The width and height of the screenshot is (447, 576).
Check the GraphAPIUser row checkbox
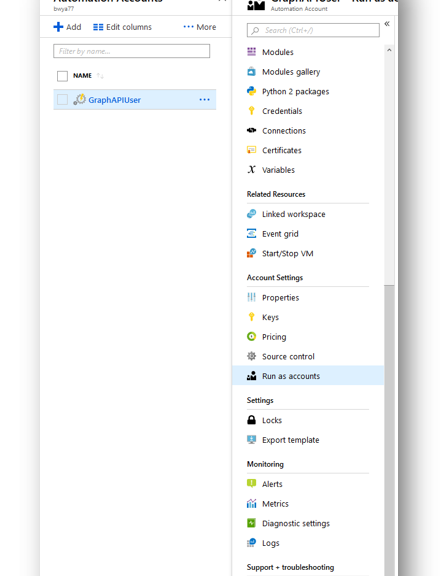click(62, 100)
